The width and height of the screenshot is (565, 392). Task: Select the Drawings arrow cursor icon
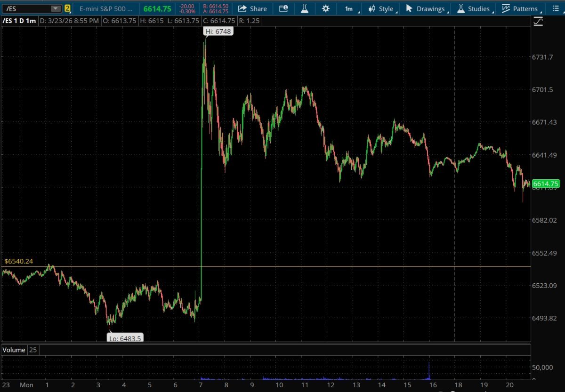pos(409,8)
